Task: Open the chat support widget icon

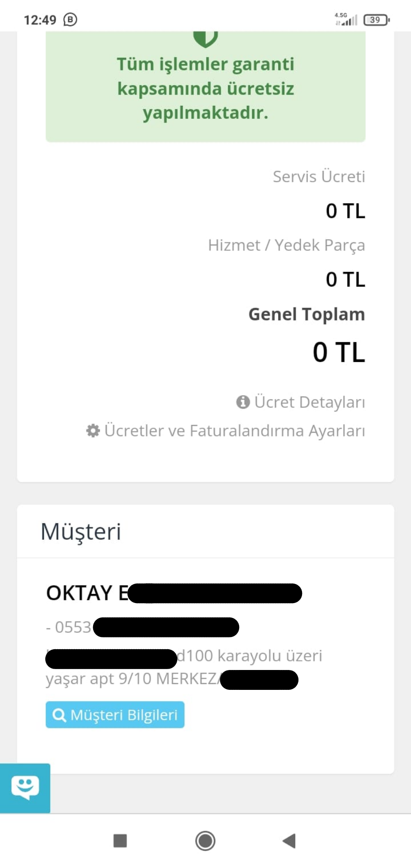Action: tap(25, 788)
